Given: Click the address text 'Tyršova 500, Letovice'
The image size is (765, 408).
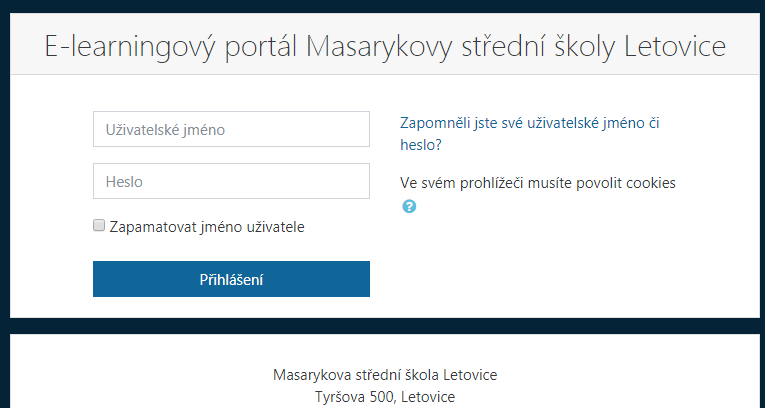Looking at the screenshot, I should [x=385, y=397].
